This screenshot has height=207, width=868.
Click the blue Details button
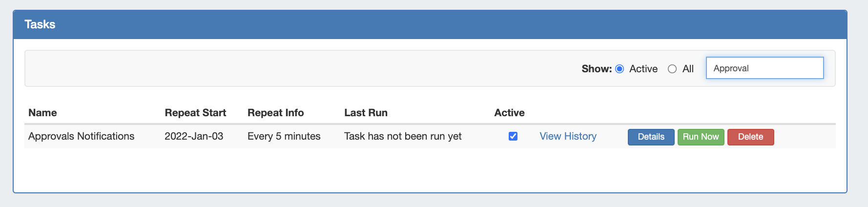point(651,137)
